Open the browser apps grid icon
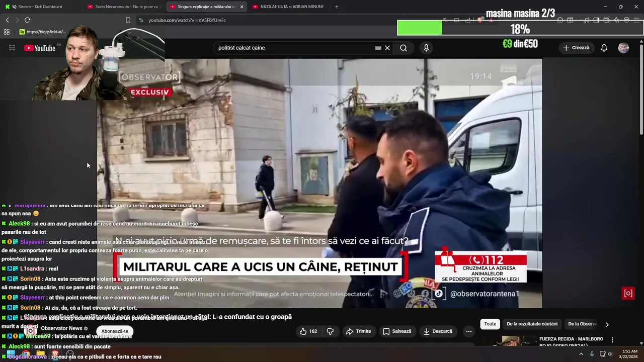The image size is (644, 362). click(7, 32)
